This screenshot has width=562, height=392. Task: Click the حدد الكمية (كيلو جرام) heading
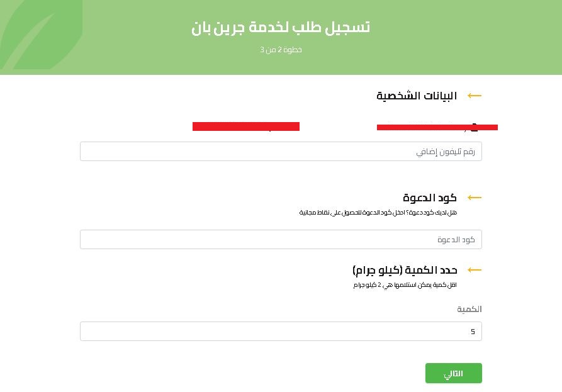point(405,270)
